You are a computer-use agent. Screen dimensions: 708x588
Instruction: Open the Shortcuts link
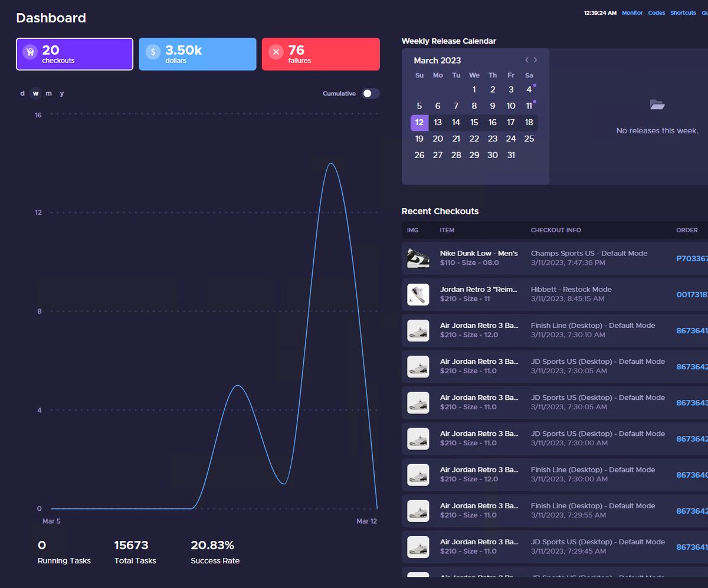click(x=683, y=13)
